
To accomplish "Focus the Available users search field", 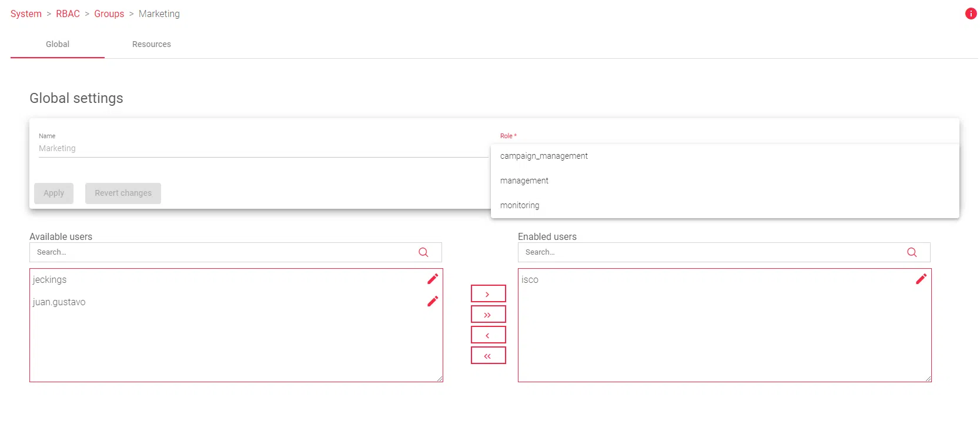I will pos(223,252).
